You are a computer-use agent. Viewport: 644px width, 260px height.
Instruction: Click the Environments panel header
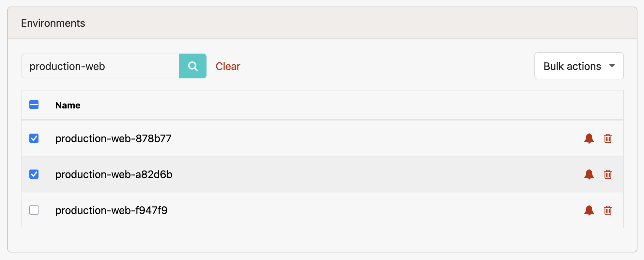pyautogui.click(x=53, y=23)
